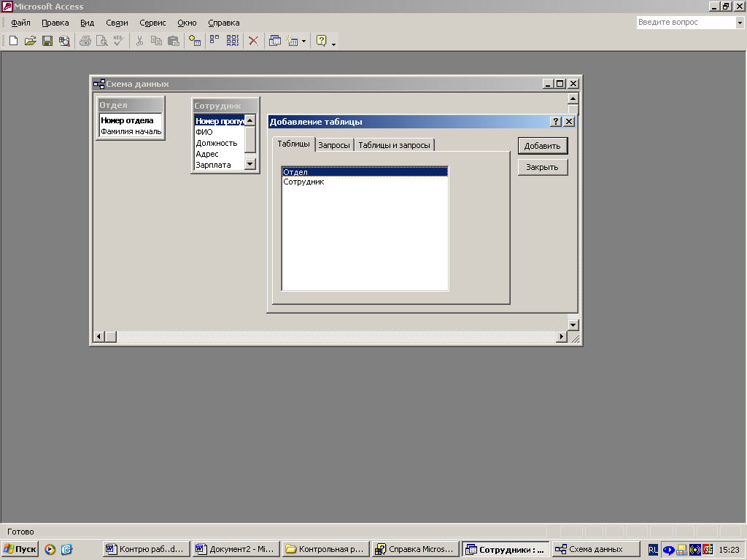Switch to Документ2 taskbar item
Screen dimensions: 747x560
236,549
